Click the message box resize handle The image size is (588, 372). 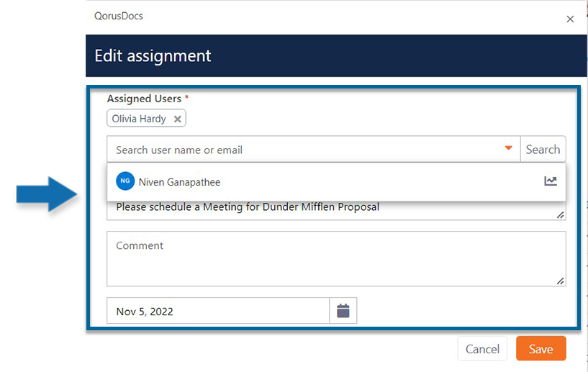point(560,214)
